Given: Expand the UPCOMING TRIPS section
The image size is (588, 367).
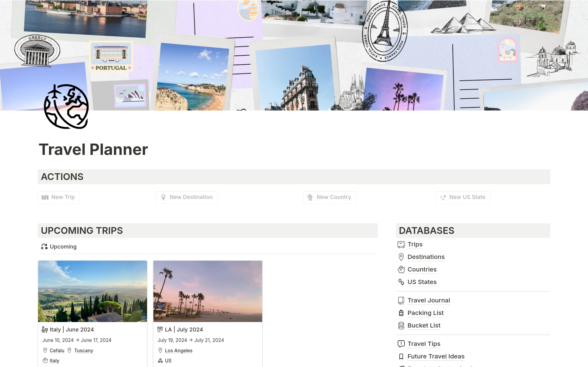Looking at the screenshot, I should (82, 230).
